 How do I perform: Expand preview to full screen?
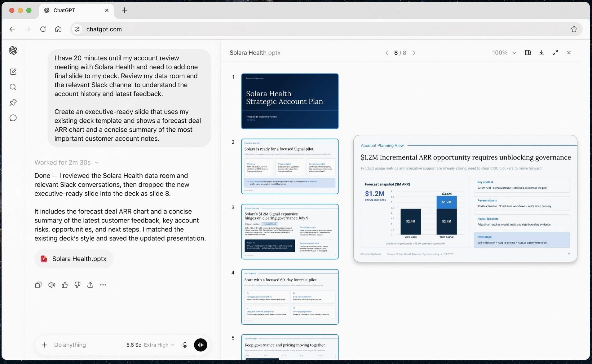coord(555,53)
